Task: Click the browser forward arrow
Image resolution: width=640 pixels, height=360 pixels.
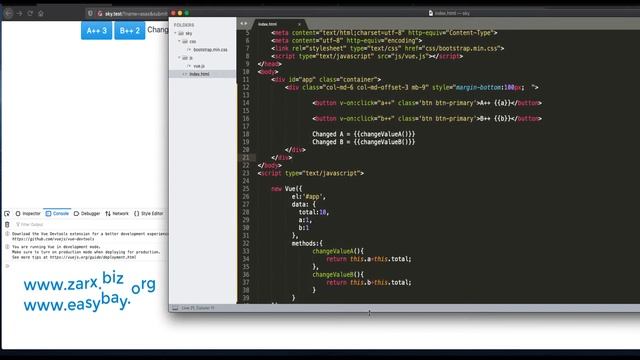Action: point(19,13)
